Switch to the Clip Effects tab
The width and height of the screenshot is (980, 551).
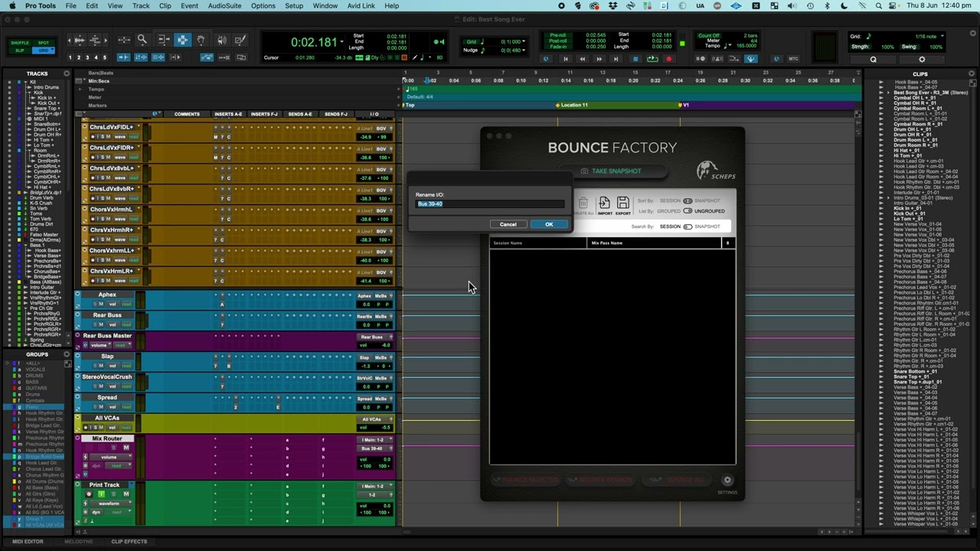(x=129, y=541)
